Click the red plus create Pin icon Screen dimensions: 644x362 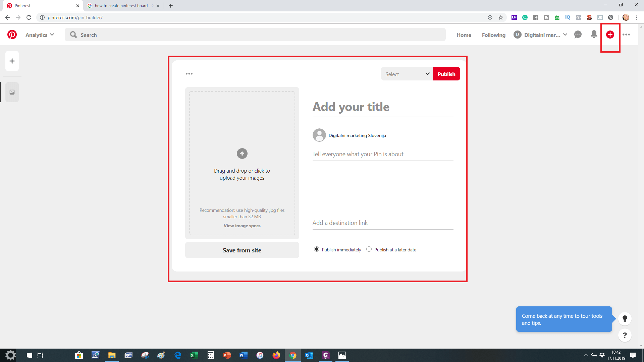tap(610, 35)
